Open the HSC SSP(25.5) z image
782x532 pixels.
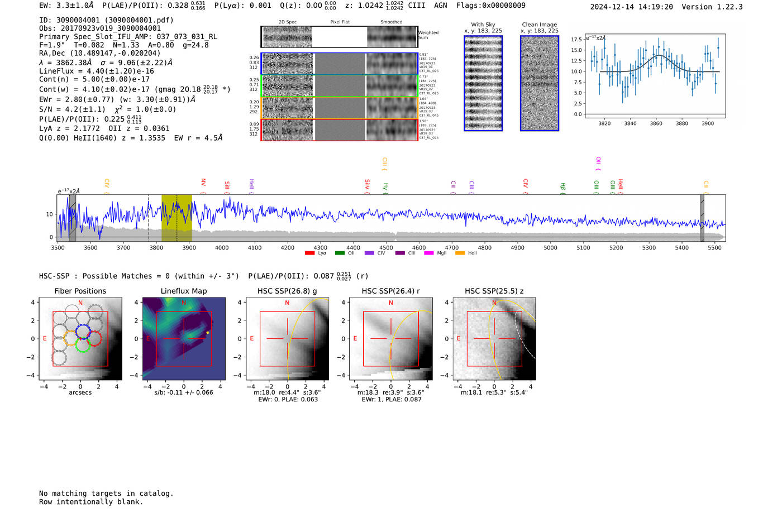(494, 339)
